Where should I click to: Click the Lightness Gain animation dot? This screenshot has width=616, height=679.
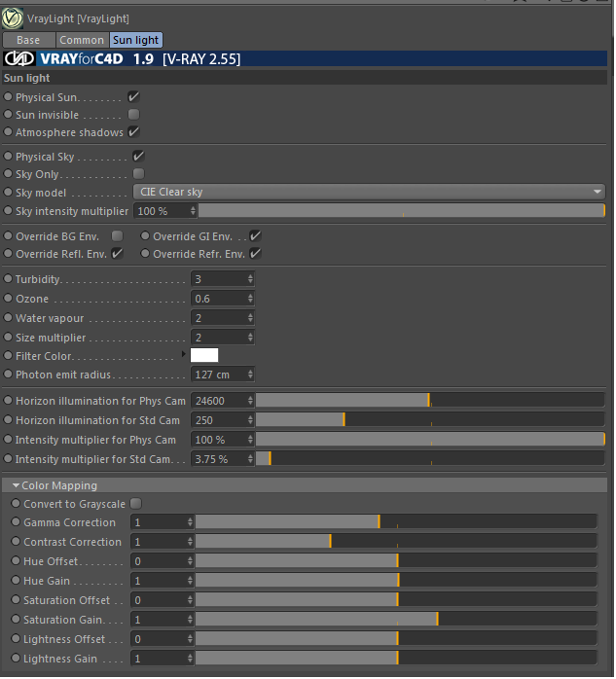pos(16,658)
